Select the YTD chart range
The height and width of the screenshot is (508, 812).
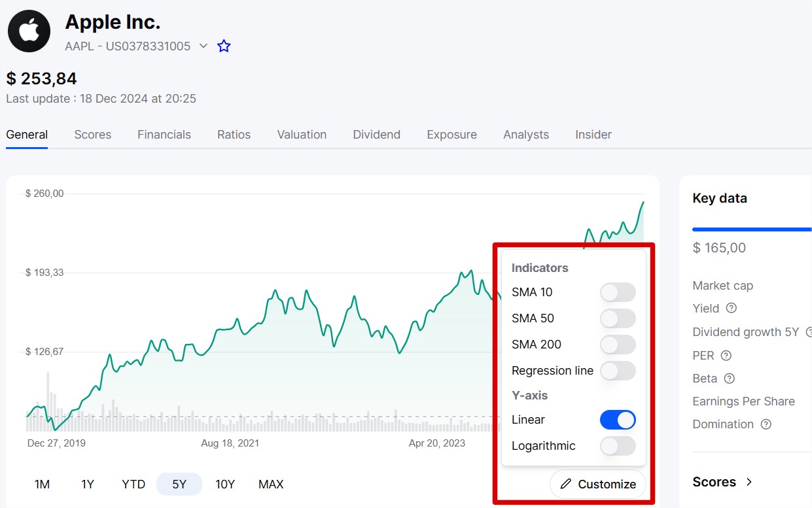click(x=133, y=484)
